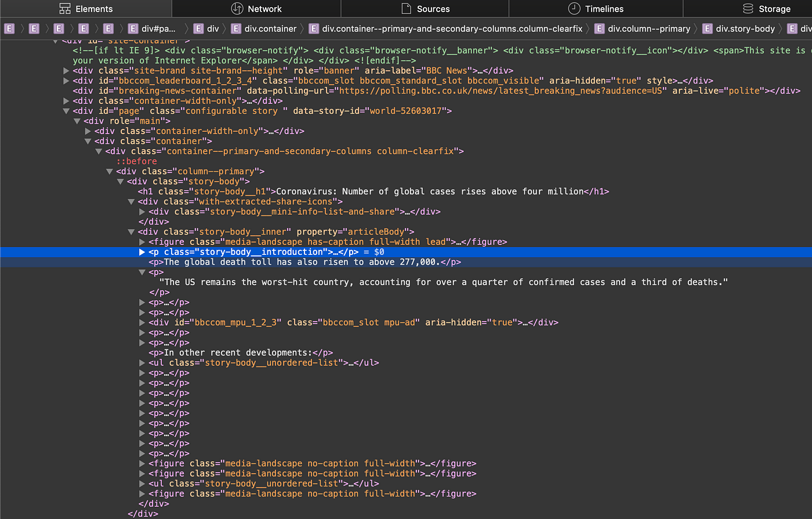Select the div#pa… breadcrumb item
Image resolution: width=812 pixels, height=519 pixels.
pyautogui.click(x=151, y=28)
